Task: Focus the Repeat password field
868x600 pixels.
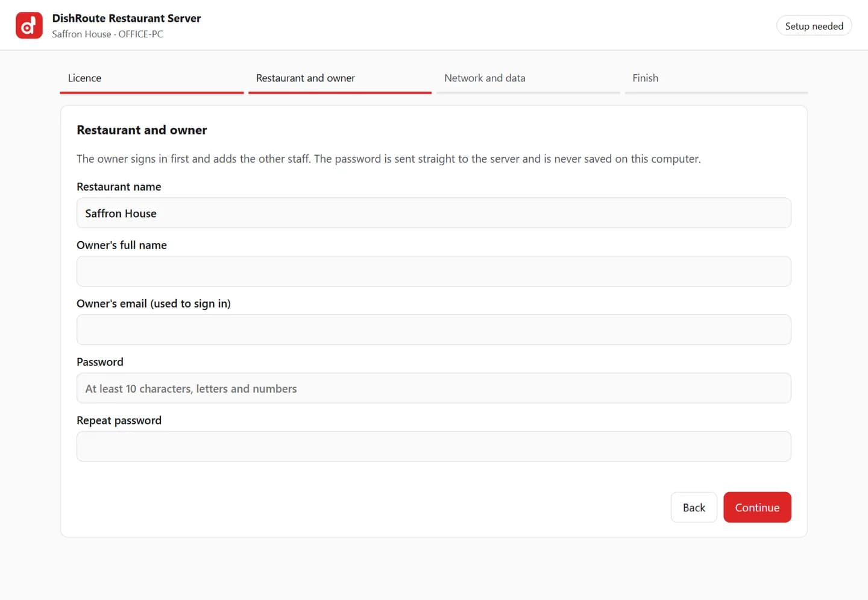Action: pyautogui.click(x=434, y=447)
